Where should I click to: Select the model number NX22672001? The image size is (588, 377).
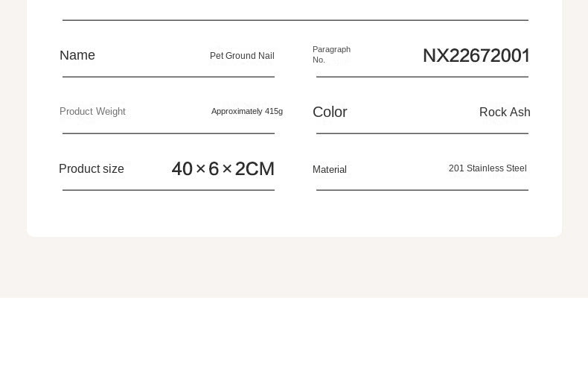point(476,56)
